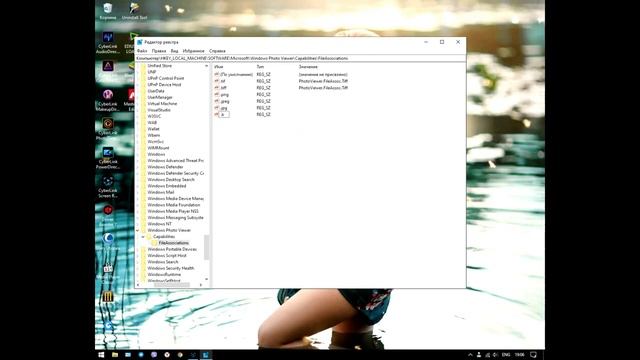This screenshot has width=640, height=360.
Task: Click the registry path address bar
Action: click(x=300, y=58)
